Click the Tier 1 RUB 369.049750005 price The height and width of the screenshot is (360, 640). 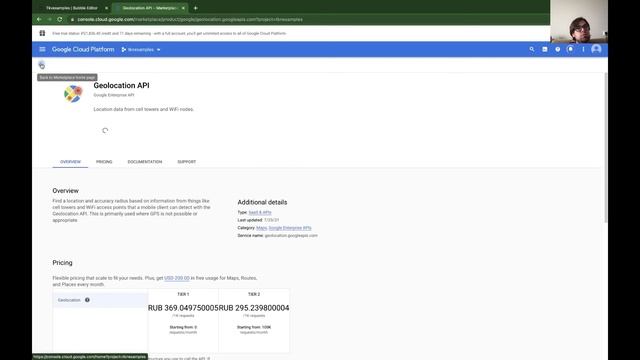click(x=183, y=308)
